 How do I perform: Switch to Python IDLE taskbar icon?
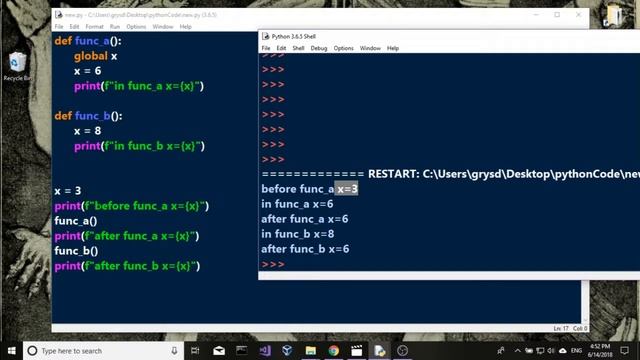(380, 351)
